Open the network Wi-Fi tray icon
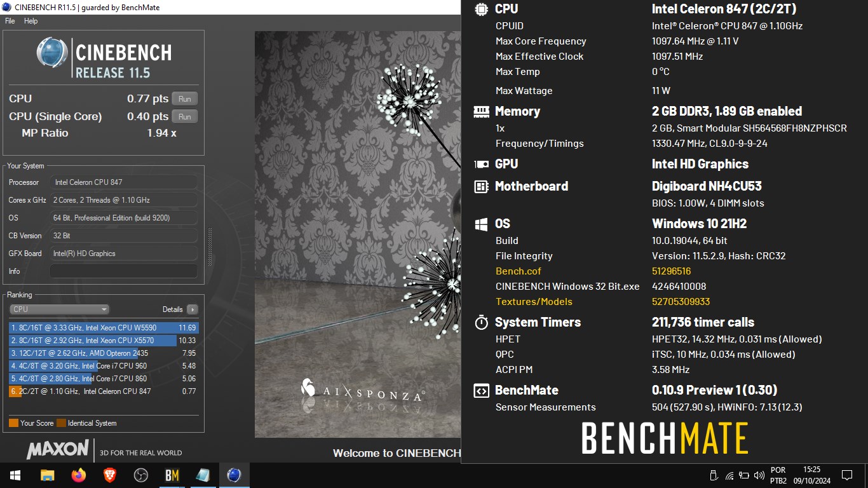Screen dimensions: 868x488 729,475
